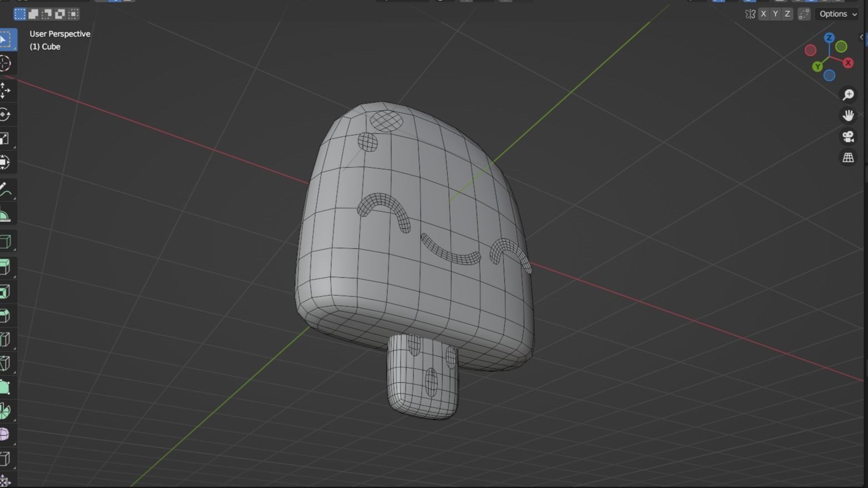Expand the sidebar with the small arrow
Image resolution: width=868 pixels, height=488 pixels.
tap(862, 37)
